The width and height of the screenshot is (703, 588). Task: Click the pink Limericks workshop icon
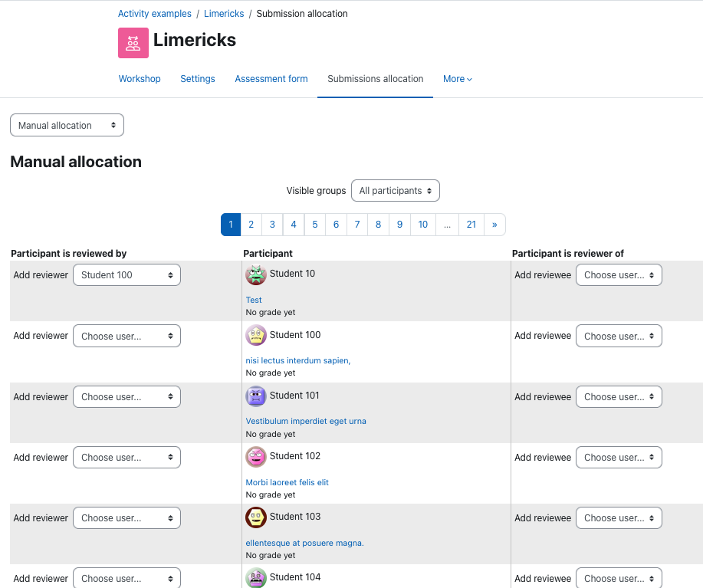click(x=133, y=43)
